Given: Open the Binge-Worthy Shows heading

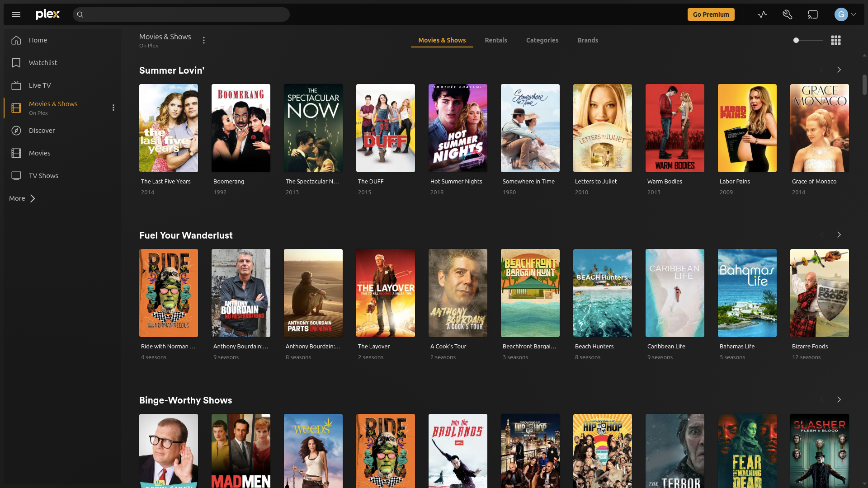Looking at the screenshot, I should pos(185,400).
